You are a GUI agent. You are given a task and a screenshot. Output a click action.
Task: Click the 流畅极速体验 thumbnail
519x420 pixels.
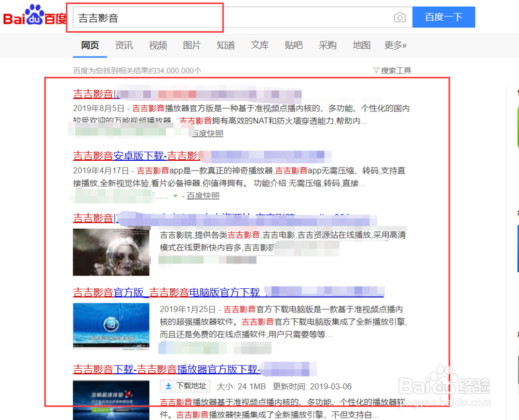(111, 400)
